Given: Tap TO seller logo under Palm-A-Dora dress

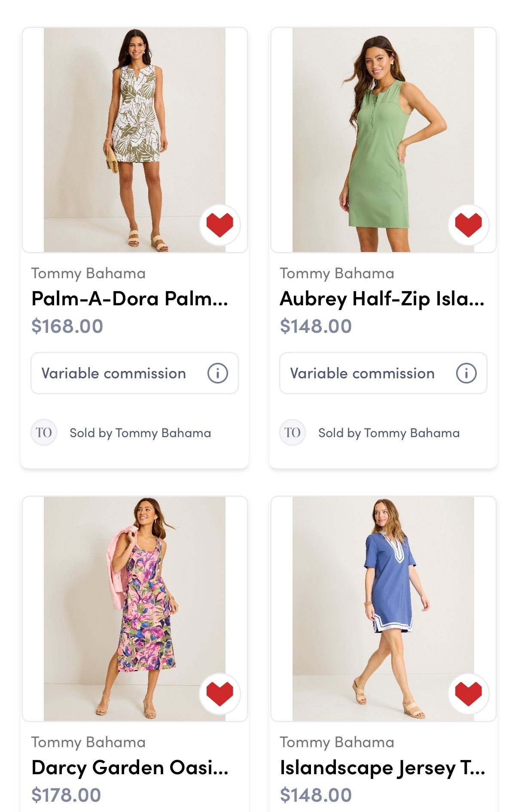Looking at the screenshot, I should (44, 432).
